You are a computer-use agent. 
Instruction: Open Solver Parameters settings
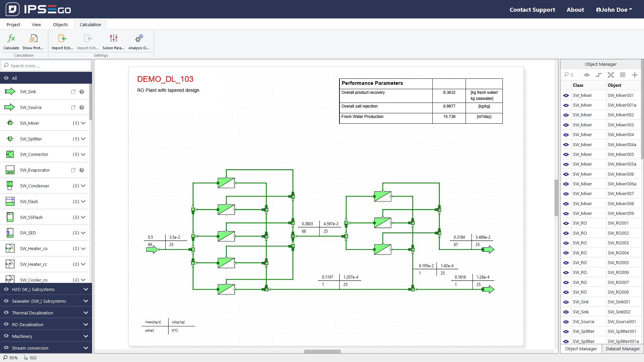point(113,39)
